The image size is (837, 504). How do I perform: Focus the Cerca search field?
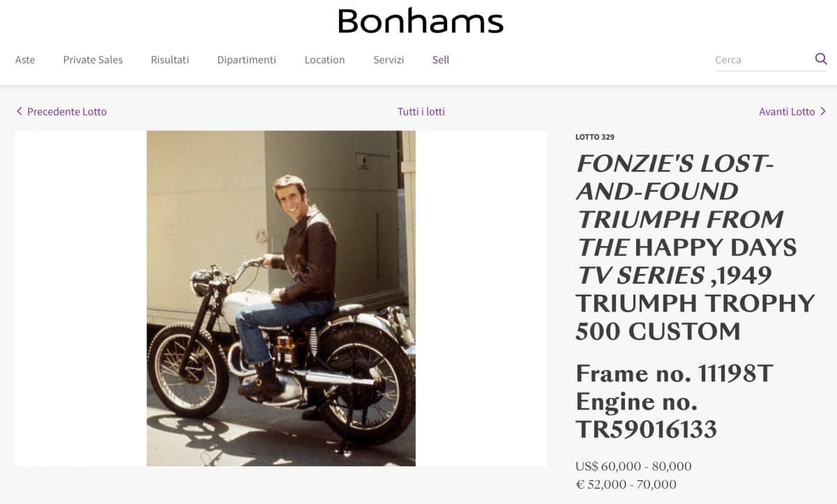tap(760, 60)
